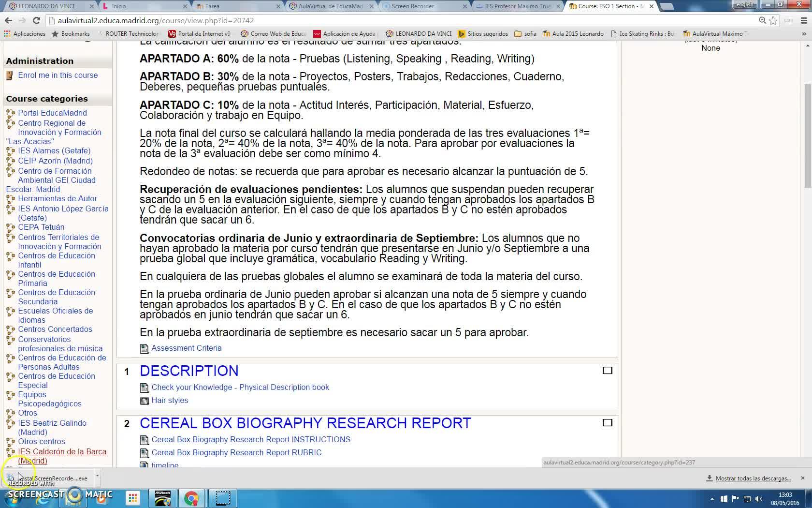The width and height of the screenshot is (812, 508).
Task: Click the back navigation arrow
Action: pyautogui.click(x=8, y=20)
